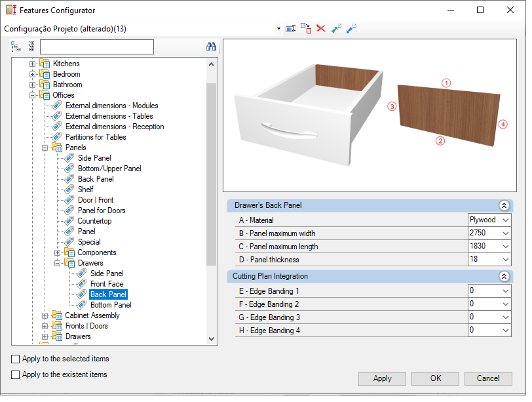
Task: Select the Panel tree item
Action: click(x=86, y=231)
